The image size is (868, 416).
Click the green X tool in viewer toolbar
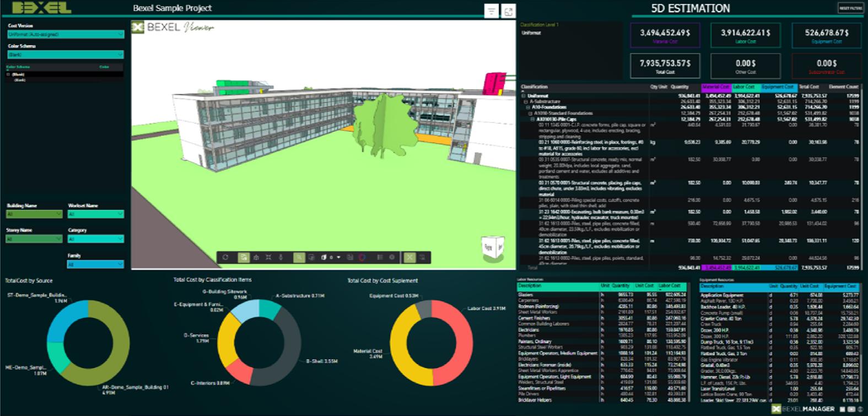coord(409,257)
